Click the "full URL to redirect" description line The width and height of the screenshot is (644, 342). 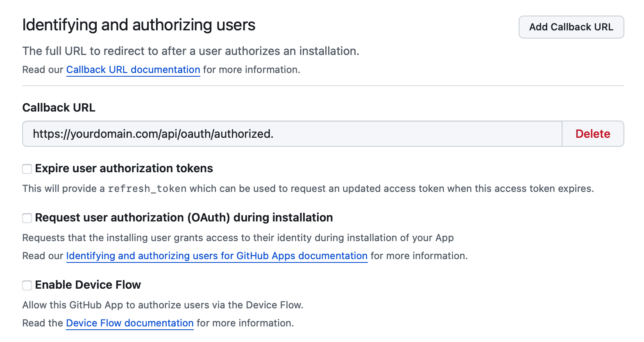[x=190, y=51]
